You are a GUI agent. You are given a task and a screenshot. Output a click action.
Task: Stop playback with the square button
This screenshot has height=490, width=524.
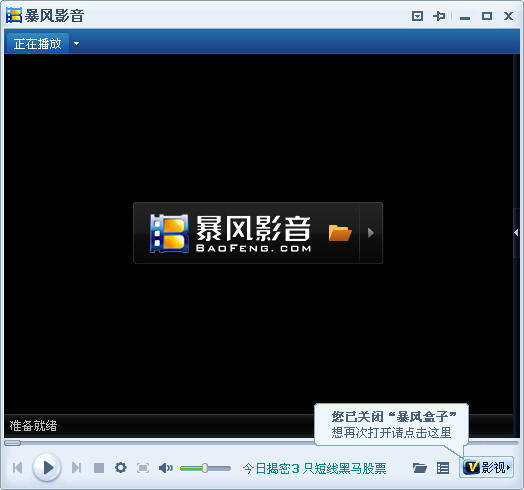(99, 468)
